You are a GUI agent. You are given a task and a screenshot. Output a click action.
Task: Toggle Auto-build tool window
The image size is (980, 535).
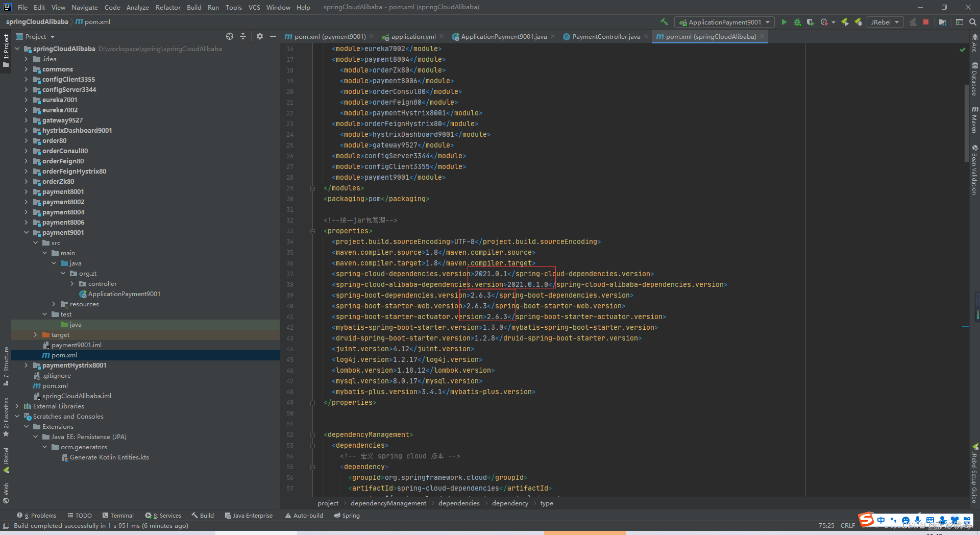pos(304,516)
